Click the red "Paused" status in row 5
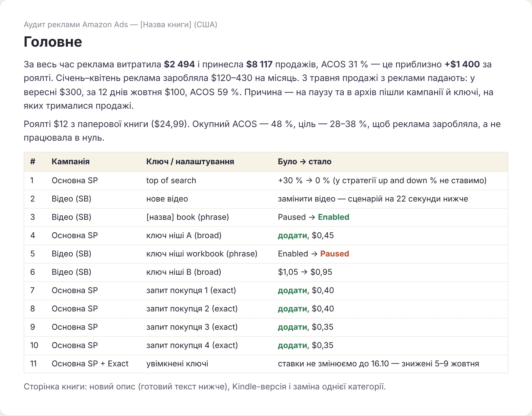Viewport: 532px width, 416px height. (335, 254)
